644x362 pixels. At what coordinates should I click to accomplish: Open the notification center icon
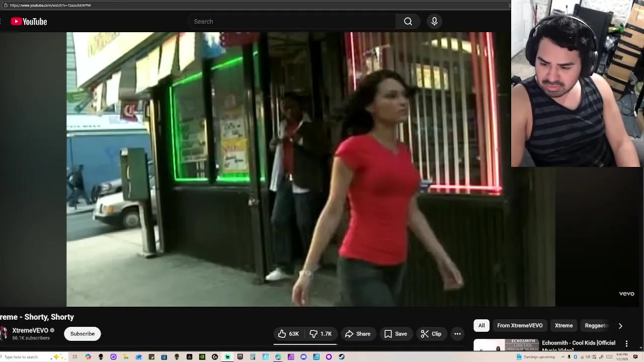point(635,357)
